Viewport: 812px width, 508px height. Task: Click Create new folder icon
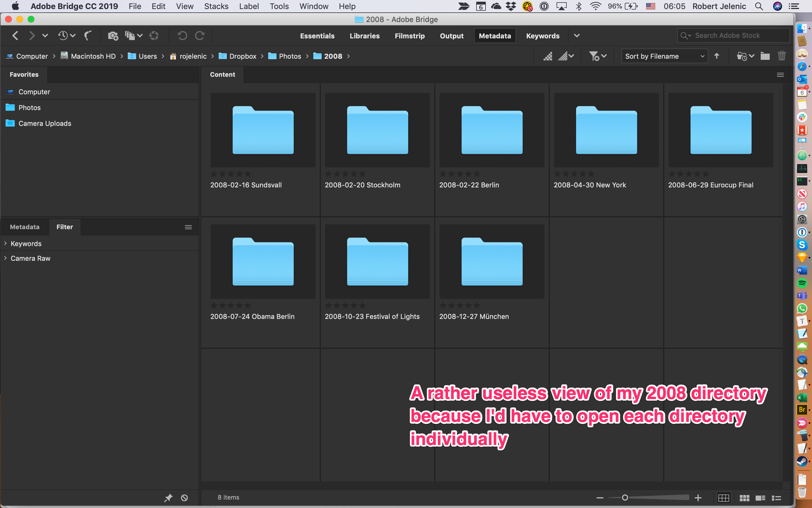point(765,56)
